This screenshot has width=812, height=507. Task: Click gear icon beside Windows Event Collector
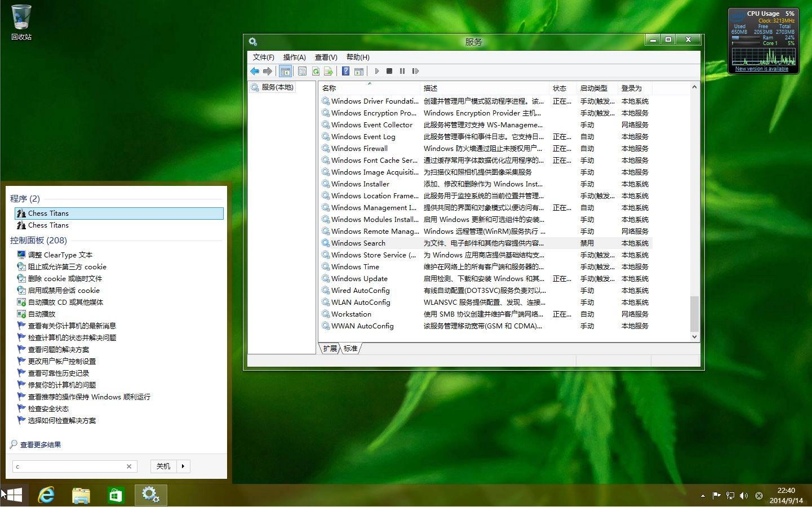point(326,125)
